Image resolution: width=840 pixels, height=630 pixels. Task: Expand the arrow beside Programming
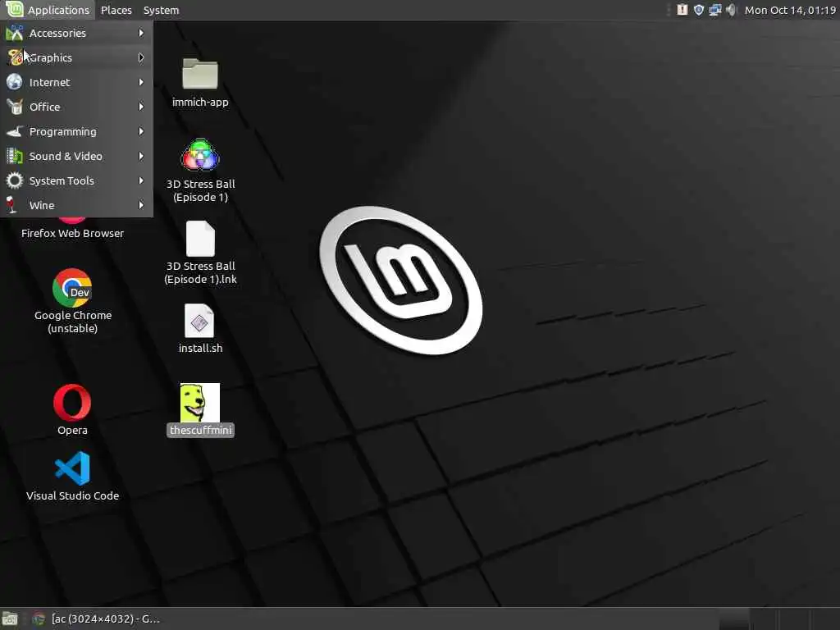[x=141, y=132]
